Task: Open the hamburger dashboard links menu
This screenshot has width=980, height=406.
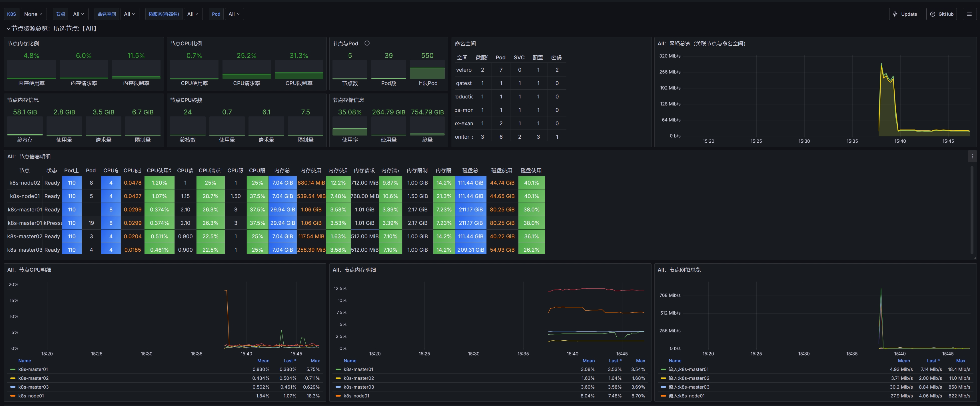Action: click(969, 14)
